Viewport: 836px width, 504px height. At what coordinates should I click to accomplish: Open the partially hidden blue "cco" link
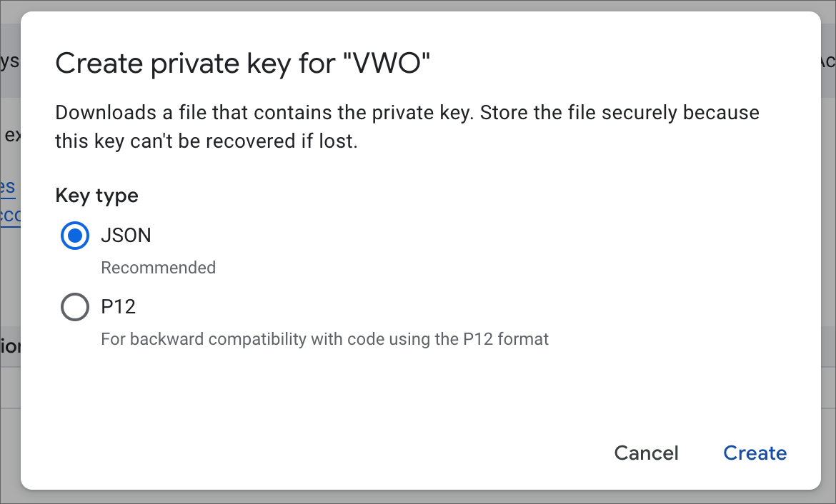coord(10,216)
